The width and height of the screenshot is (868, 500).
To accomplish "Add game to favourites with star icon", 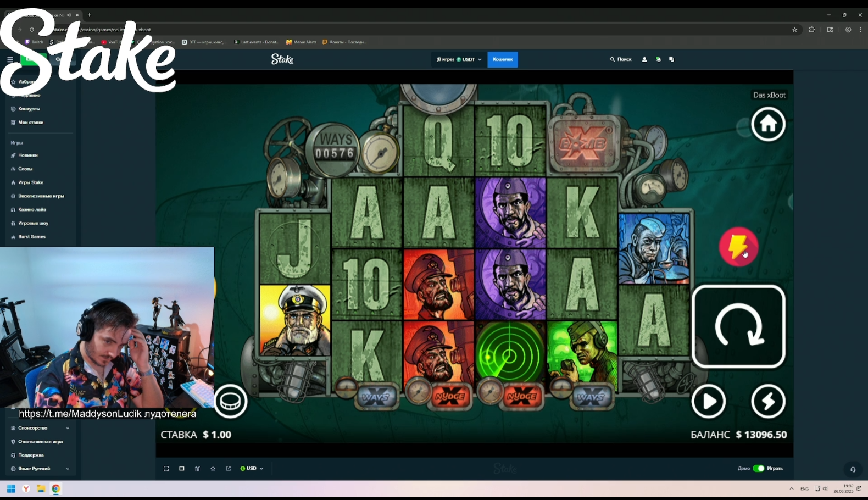I will click(x=213, y=469).
